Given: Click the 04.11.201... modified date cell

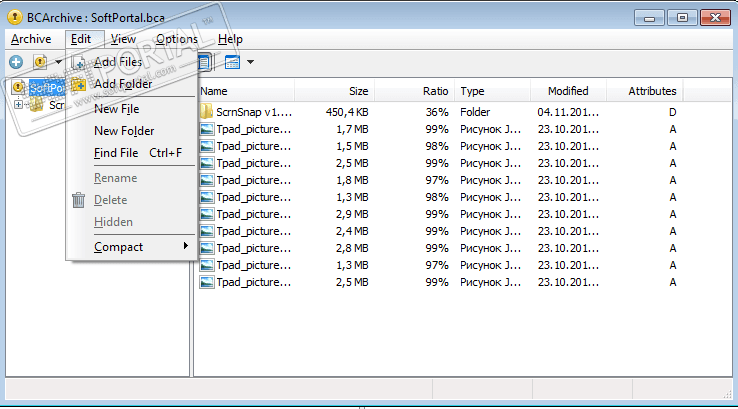Looking at the screenshot, I should [x=568, y=112].
